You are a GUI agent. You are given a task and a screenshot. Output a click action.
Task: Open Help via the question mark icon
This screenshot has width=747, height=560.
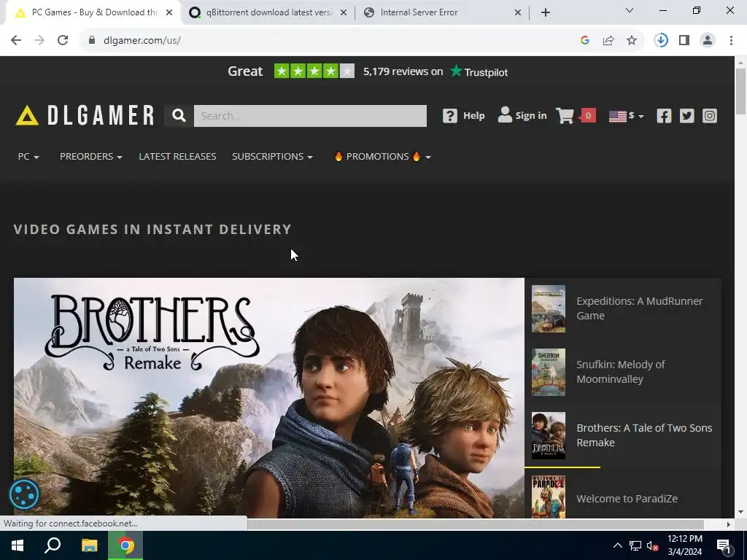tap(449, 116)
